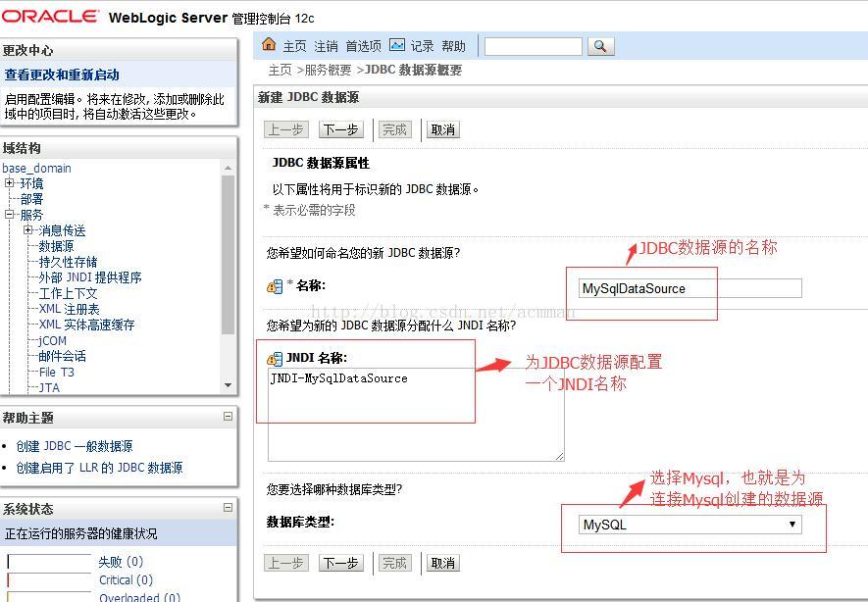Select jCOM in the domain tree

pyautogui.click(x=53, y=341)
